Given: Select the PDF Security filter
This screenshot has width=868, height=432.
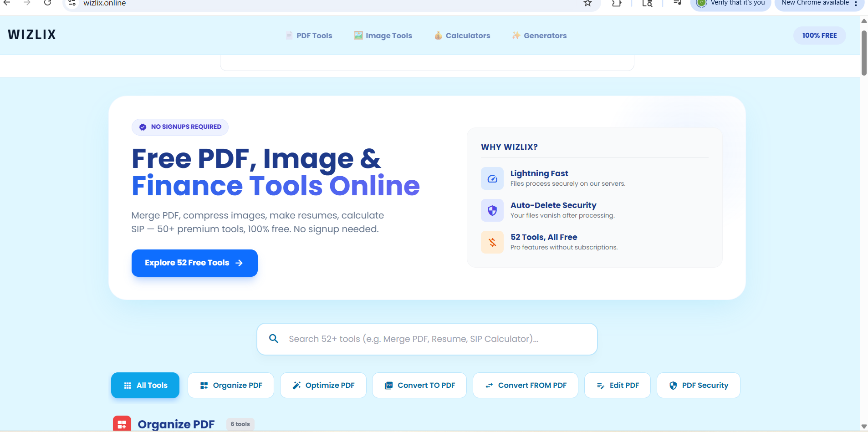Looking at the screenshot, I should coord(699,386).
